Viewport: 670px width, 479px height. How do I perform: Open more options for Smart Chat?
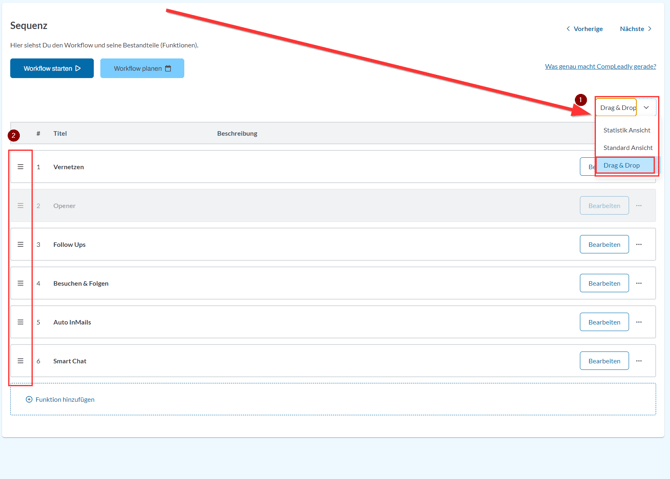(x=639, y=361)
